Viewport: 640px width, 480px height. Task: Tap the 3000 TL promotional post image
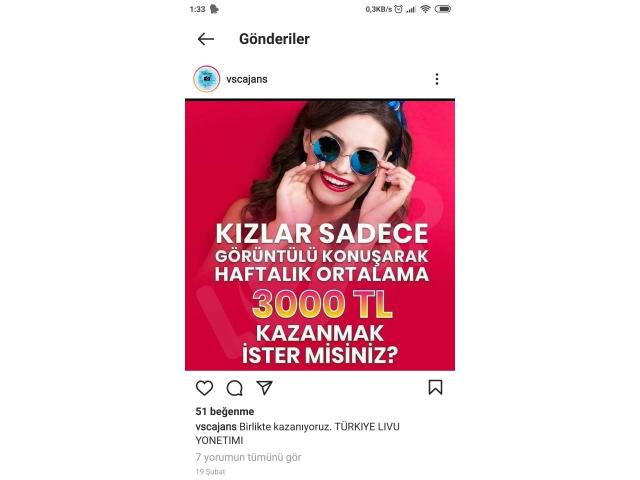(320, 235)
